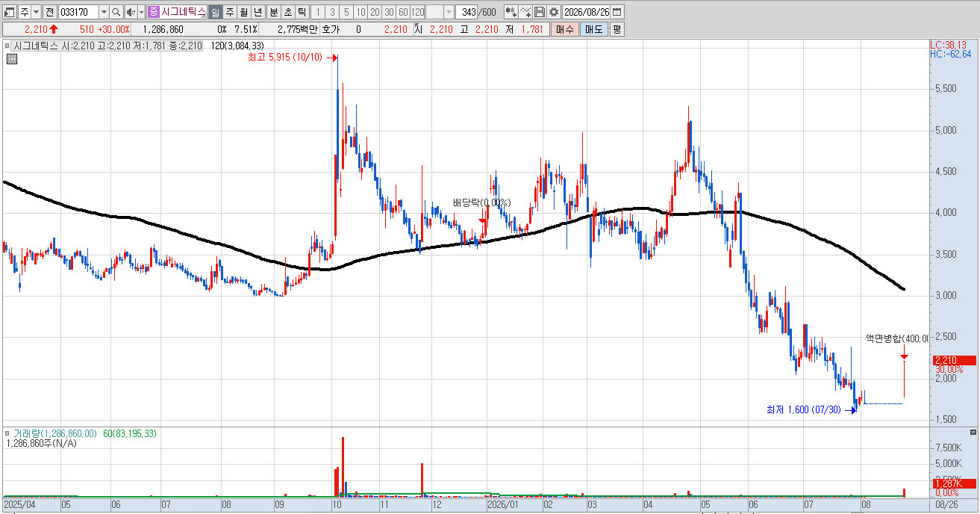Click the LC:38.13 indicator text
The image size is (980, 514).
[x=948, y=45]
